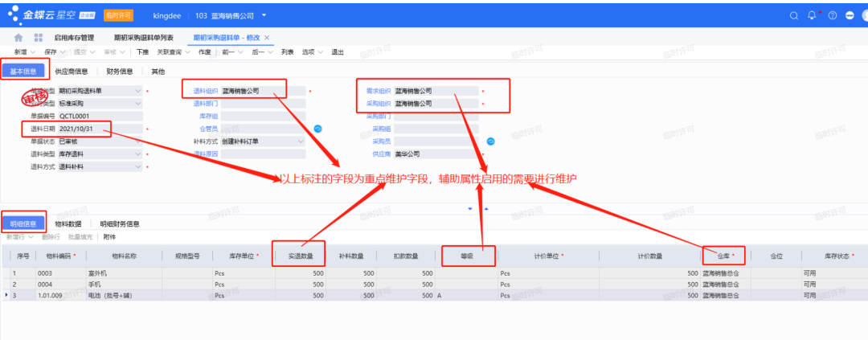Click the round minus icon in header
Viewport: 868px width, 340px height.
pos(850,15)
